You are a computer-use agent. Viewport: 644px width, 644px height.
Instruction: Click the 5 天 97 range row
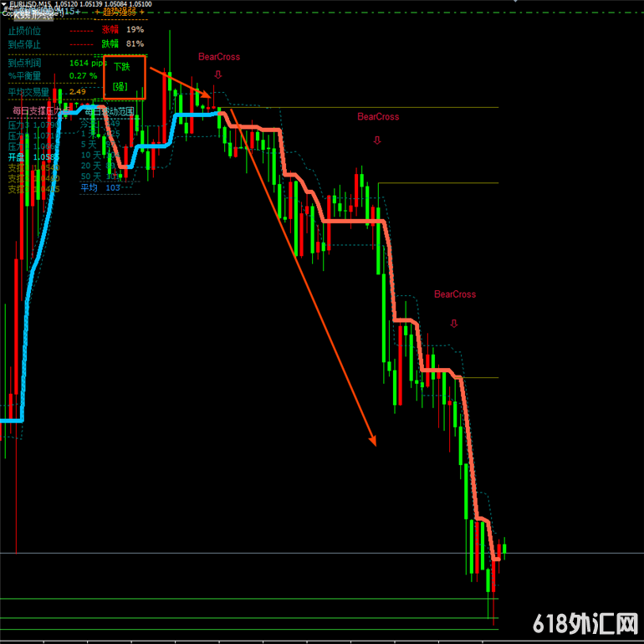click(x=99, y=144)
